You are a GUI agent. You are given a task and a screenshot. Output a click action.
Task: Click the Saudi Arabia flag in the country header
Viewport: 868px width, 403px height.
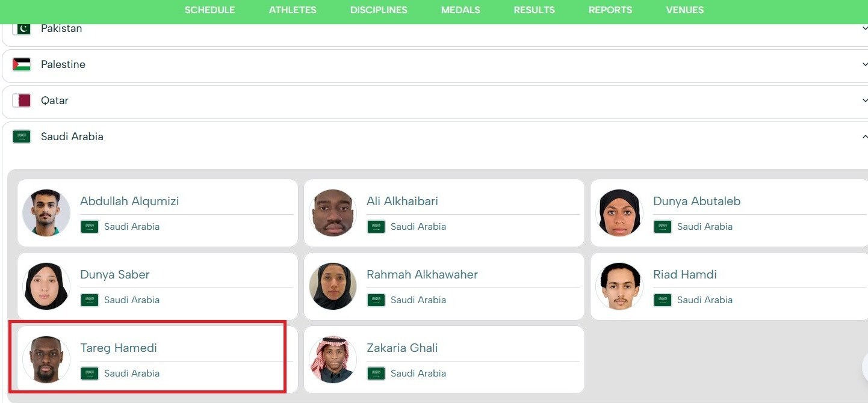pyautogui.click(x=22, y=137)
